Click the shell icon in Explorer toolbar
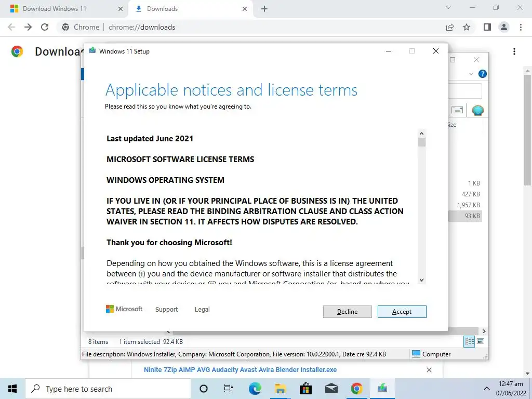 click(478, 110)
